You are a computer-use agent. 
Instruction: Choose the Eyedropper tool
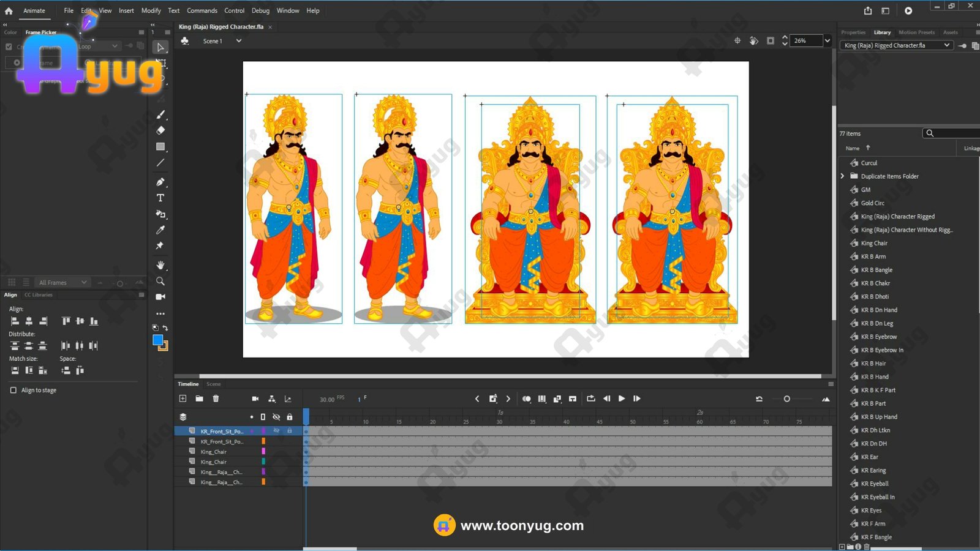160,230
